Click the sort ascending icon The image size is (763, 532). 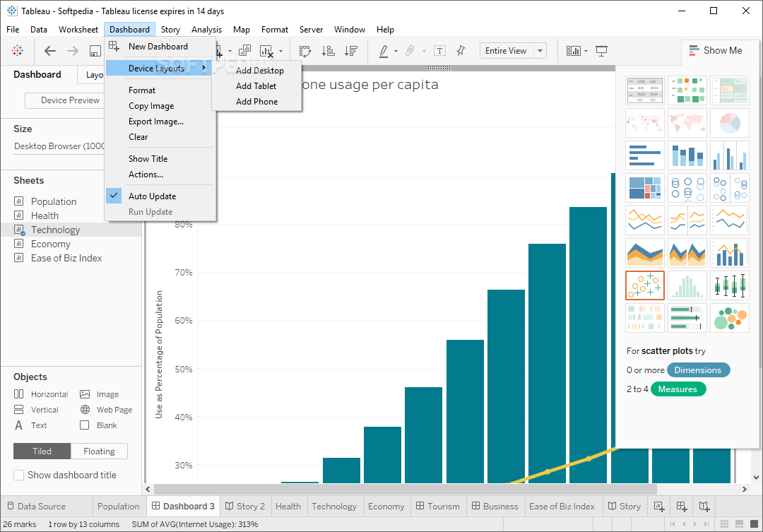pos(329,51)
